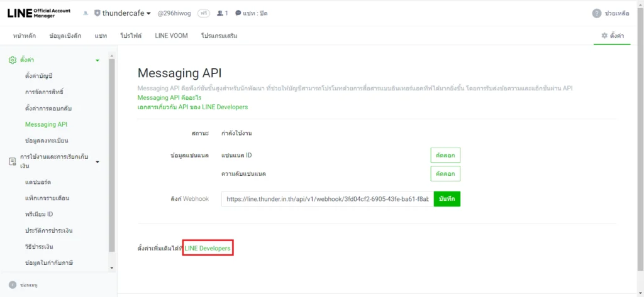The image size is (644, 297).
Task: Open the LINE VOOM tab
Action: [171, 36]
